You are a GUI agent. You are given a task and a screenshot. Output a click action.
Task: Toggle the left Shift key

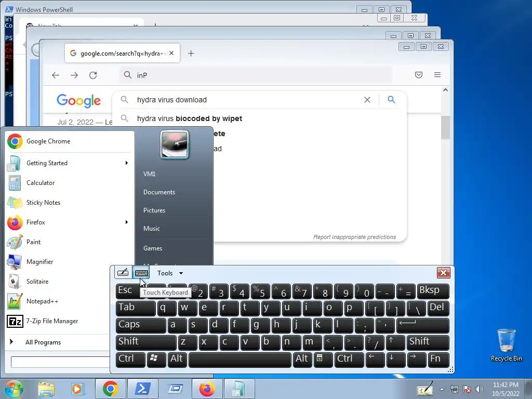point(146,342)
